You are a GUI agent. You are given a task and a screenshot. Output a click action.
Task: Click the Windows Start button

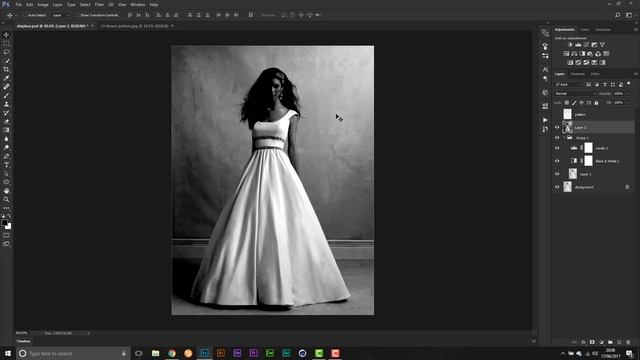click(8, 353)
